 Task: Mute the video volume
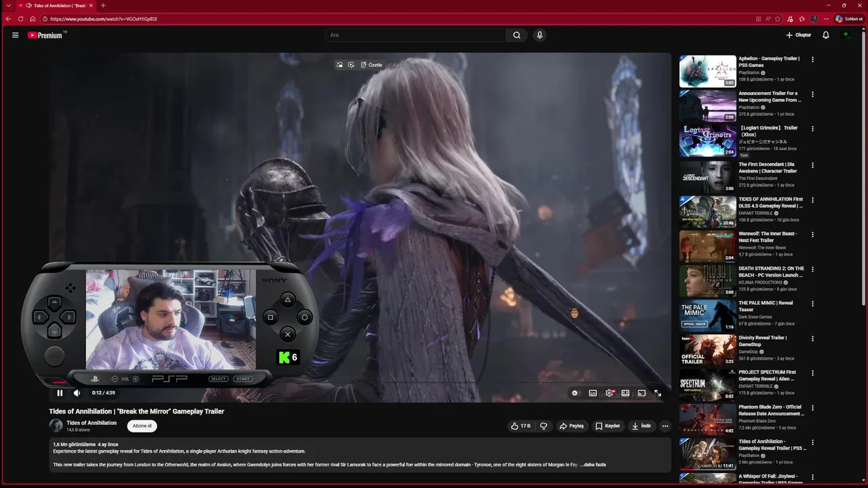click(77, 393)
